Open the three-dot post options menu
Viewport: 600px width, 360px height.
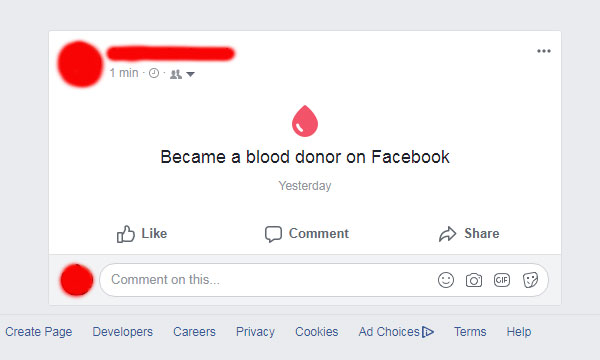click(544, 51)
